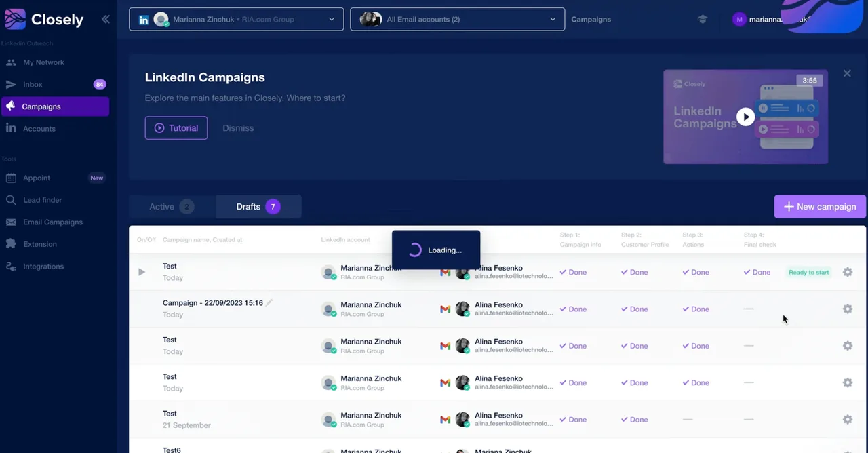Switch to the Drafts tab
The height and width of the screenshot is (453, 868).
click(258, 207)
